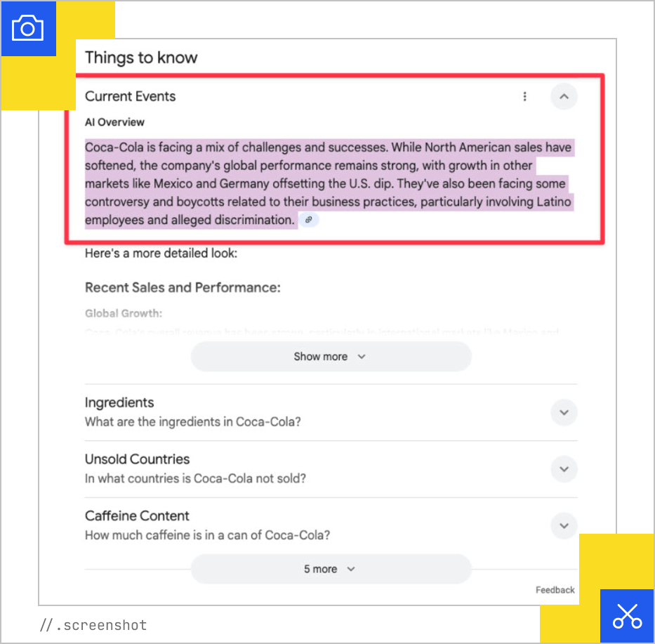This screenshot has width=655, height=644.
Task: Click the link icon after 'alleged discrimination'
Action: (309, 220)
